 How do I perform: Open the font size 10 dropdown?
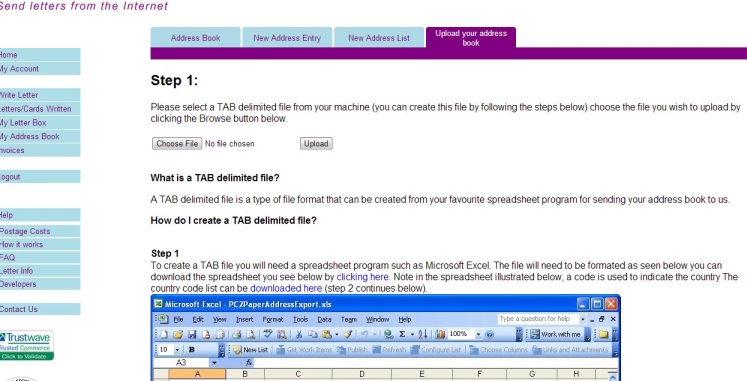[177, 350]
